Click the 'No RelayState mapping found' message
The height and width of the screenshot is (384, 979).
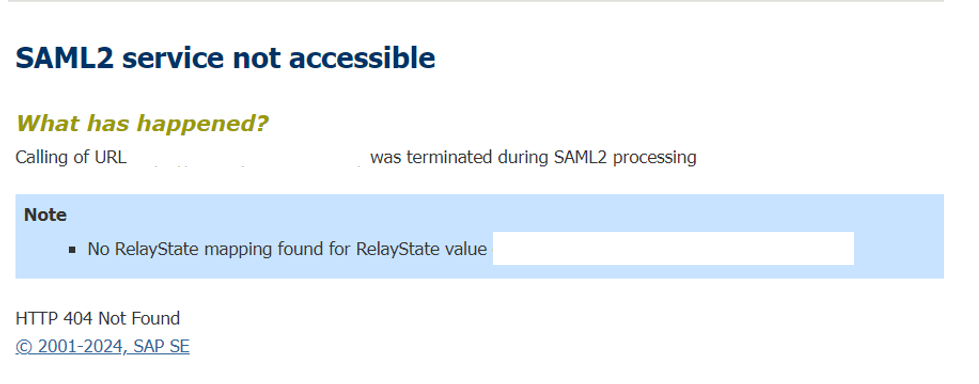(x=287, y=249)
